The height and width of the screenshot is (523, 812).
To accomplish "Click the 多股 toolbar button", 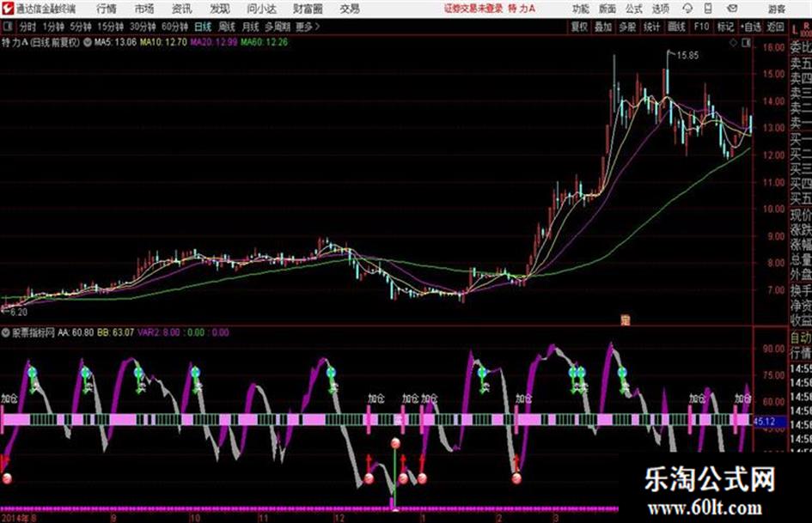I will click(x=627, y=27).
